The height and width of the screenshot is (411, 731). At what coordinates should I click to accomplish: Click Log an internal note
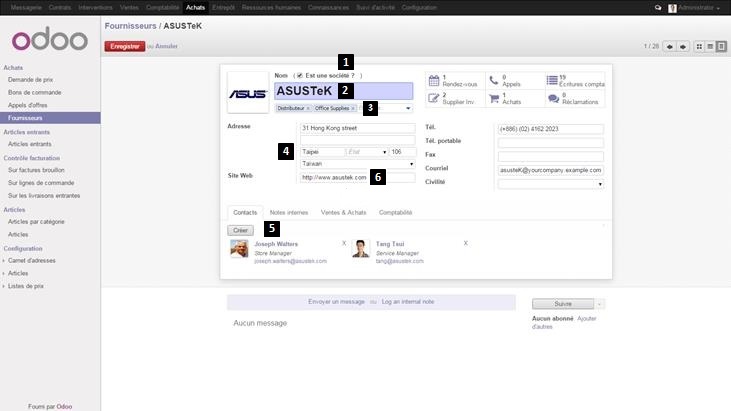(x=408, y=302)
